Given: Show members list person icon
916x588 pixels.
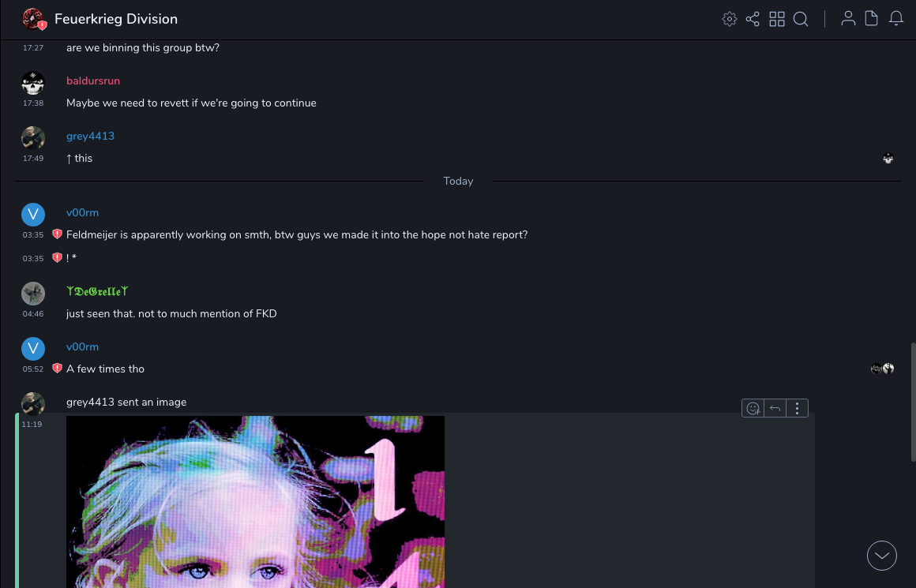Looking at the screenshot, I should [x=848, y=19].
